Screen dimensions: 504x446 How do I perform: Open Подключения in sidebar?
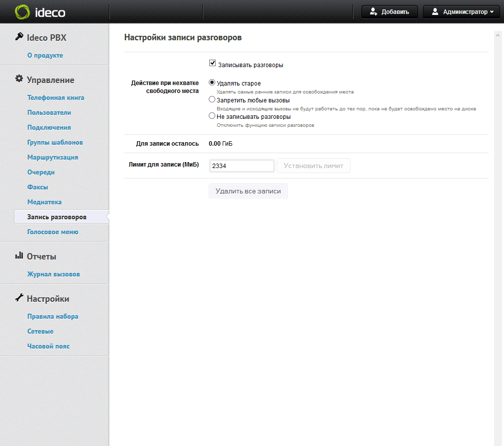pos(49,127)
